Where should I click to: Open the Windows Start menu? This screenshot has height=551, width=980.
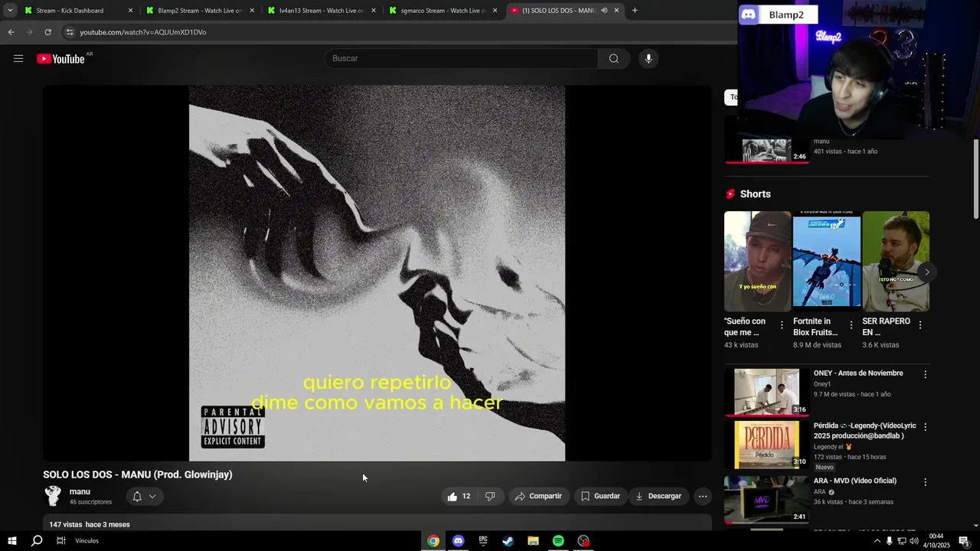point(12,541)
